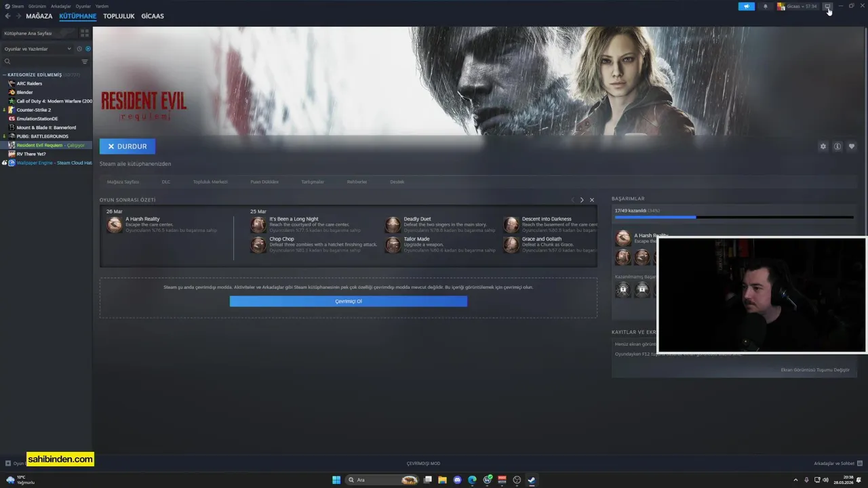Open File Explorer from the taskbar
The height and width of the screenshot is (488, 868).
coord(442,480)
